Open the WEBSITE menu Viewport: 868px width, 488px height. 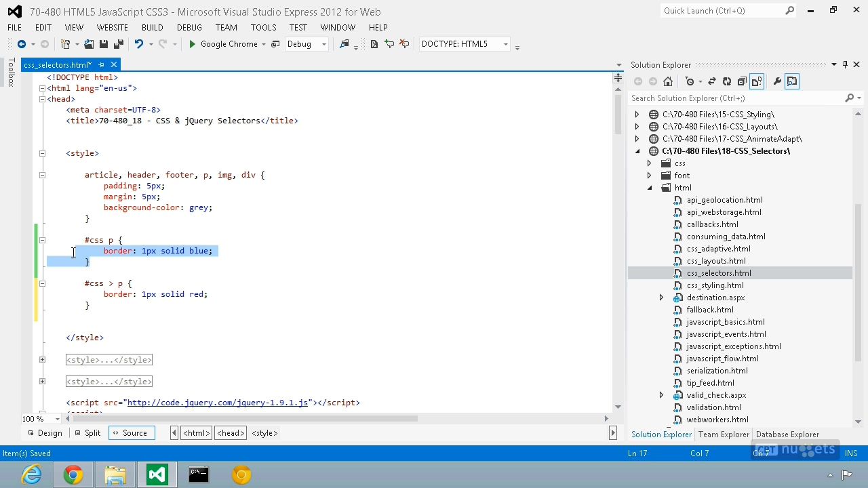coord(113,28)
